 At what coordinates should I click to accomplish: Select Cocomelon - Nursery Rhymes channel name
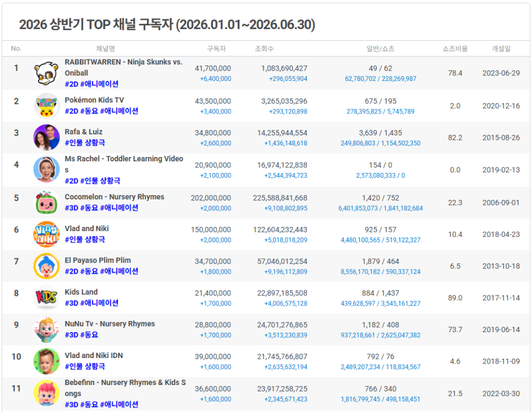(115, 197)
